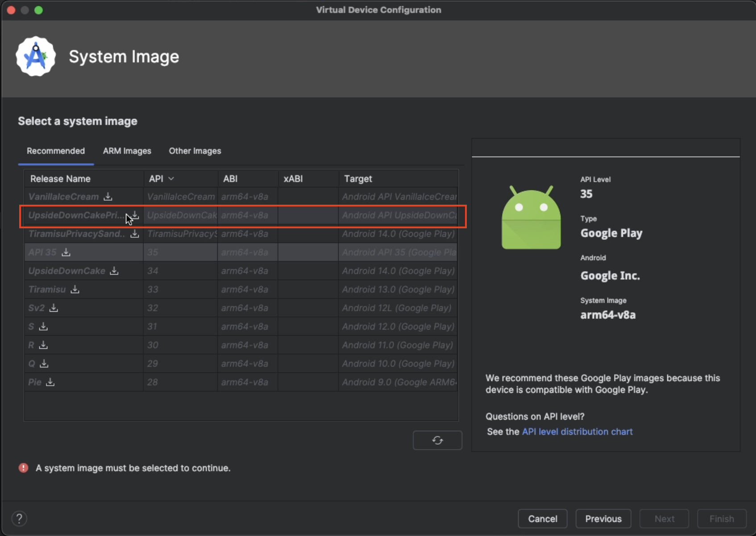This screenshot has height=536, width=756.
Task: Select the 'Android 14.0 (Google Play)' TiramisuPrivacySand row
Action: (241, 234)
